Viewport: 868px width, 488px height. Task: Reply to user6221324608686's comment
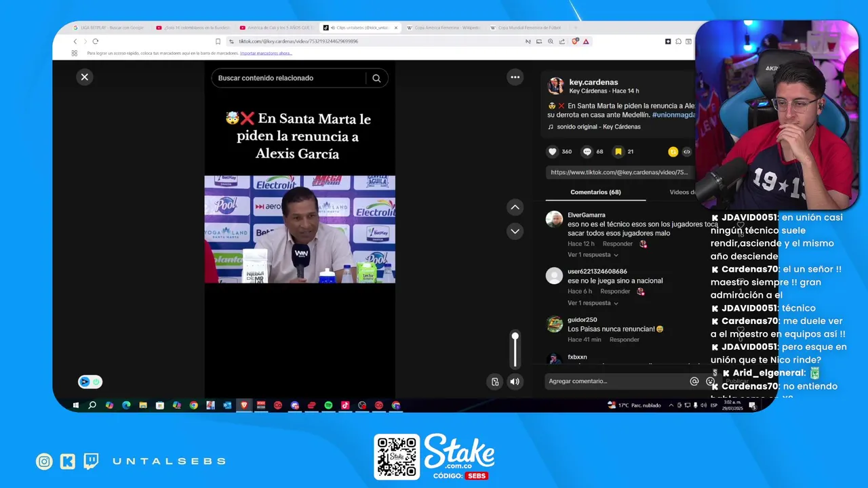click(615, 291)
